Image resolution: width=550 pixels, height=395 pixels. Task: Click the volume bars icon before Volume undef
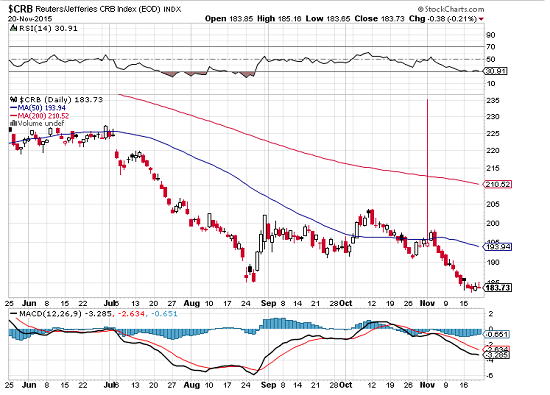(x=13, y=123)
